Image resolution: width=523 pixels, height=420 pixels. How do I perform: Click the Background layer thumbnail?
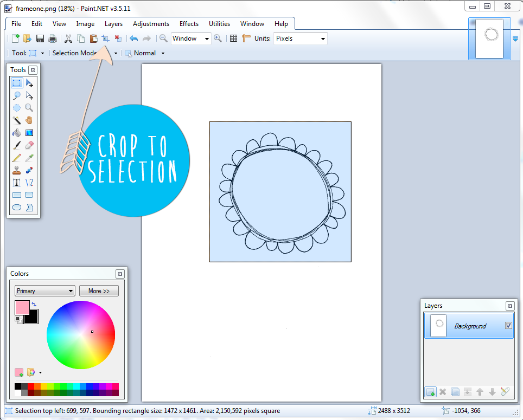[437, 325]
